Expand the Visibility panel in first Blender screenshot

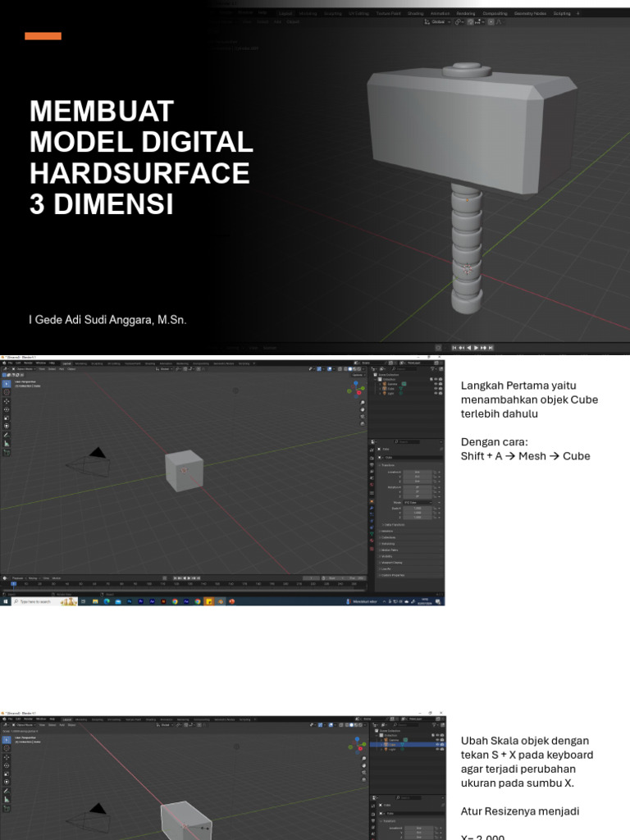point(410,557)
